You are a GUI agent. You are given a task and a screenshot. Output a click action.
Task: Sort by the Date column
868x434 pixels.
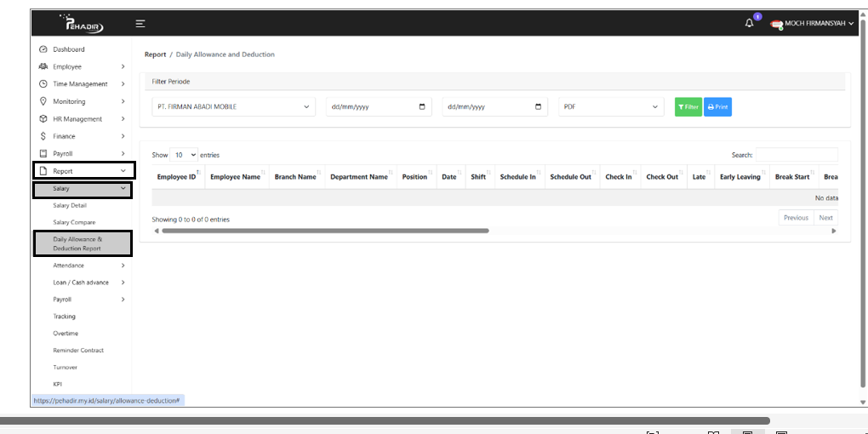(x=449, y=177)
